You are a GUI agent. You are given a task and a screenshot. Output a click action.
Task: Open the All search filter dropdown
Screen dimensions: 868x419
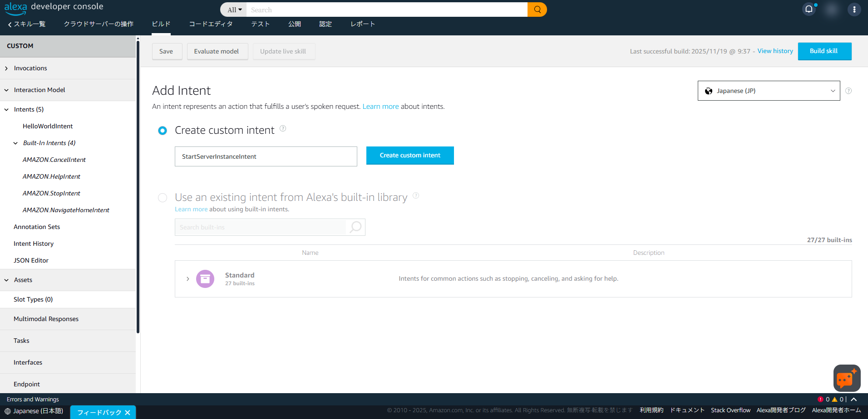(234, 10)
